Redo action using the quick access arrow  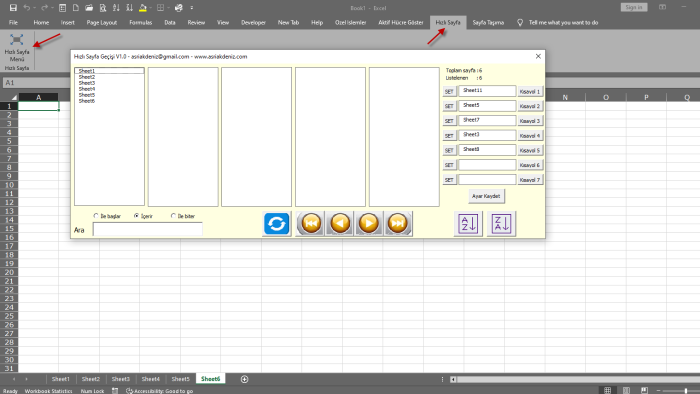(x=44, y=8)
